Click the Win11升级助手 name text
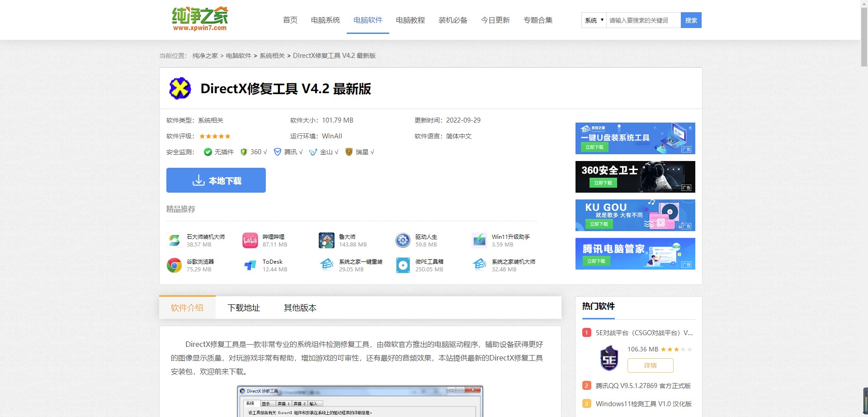 (x=511, y=237)
